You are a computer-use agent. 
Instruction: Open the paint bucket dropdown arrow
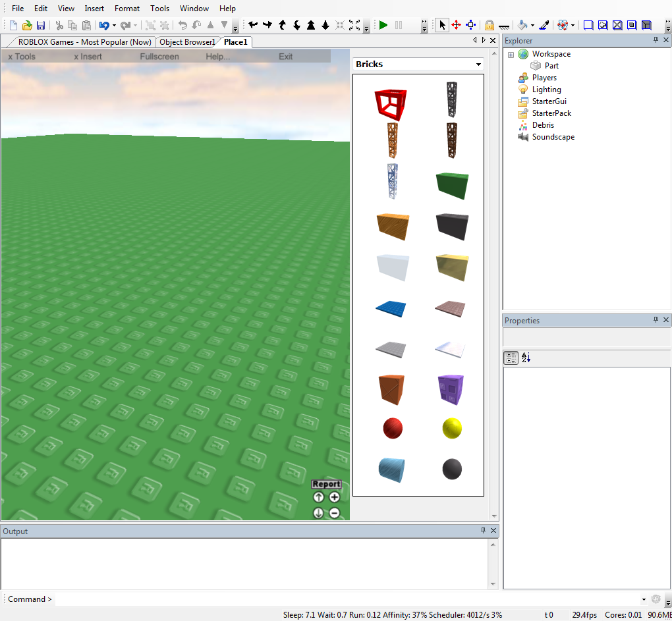click(x=532, y=26)
